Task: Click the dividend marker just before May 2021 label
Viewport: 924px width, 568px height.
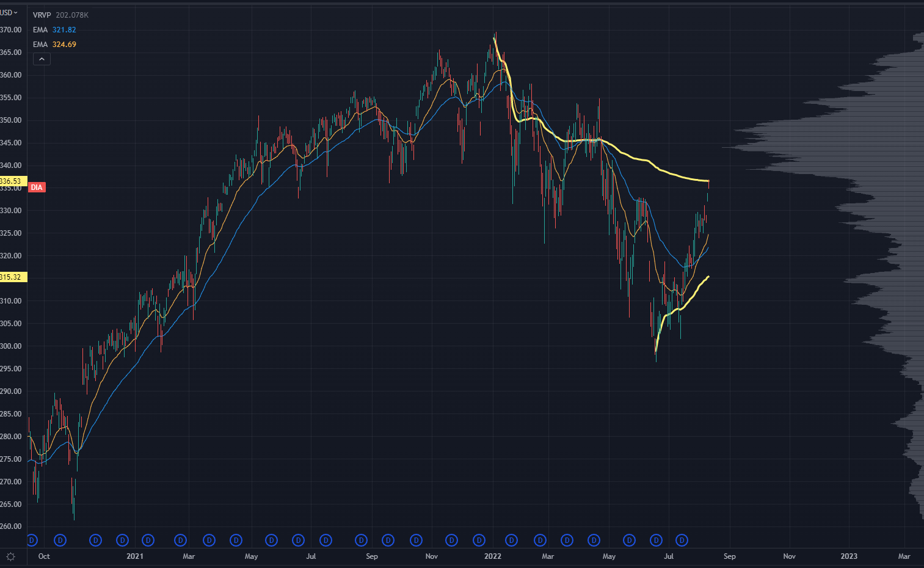Action: click(x=236, y=541)
